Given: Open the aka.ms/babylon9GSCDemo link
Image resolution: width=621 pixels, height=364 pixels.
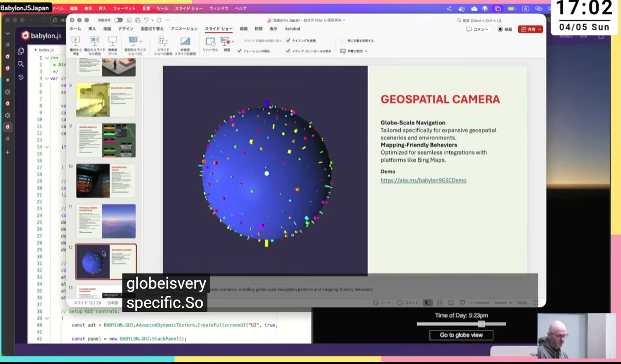Looking at the screenshot, I should pos(423,180).
